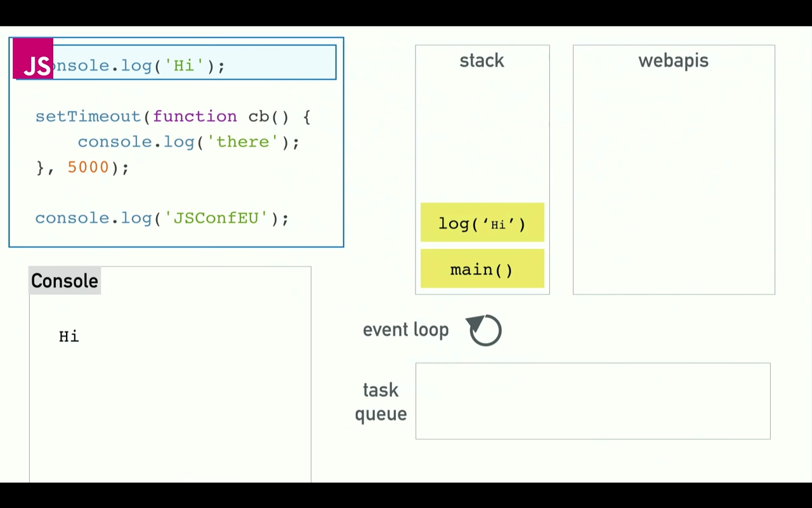Click the event loop spinner icon
The image size is (812, 508).
tap(484, 330)
